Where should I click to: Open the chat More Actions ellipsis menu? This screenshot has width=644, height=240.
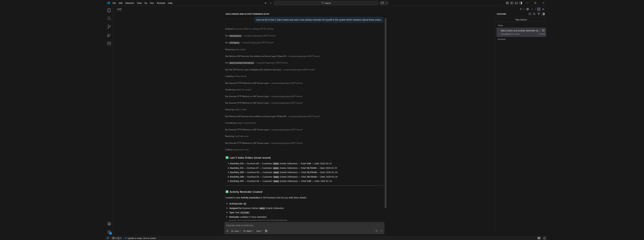(x=532, y=9)
